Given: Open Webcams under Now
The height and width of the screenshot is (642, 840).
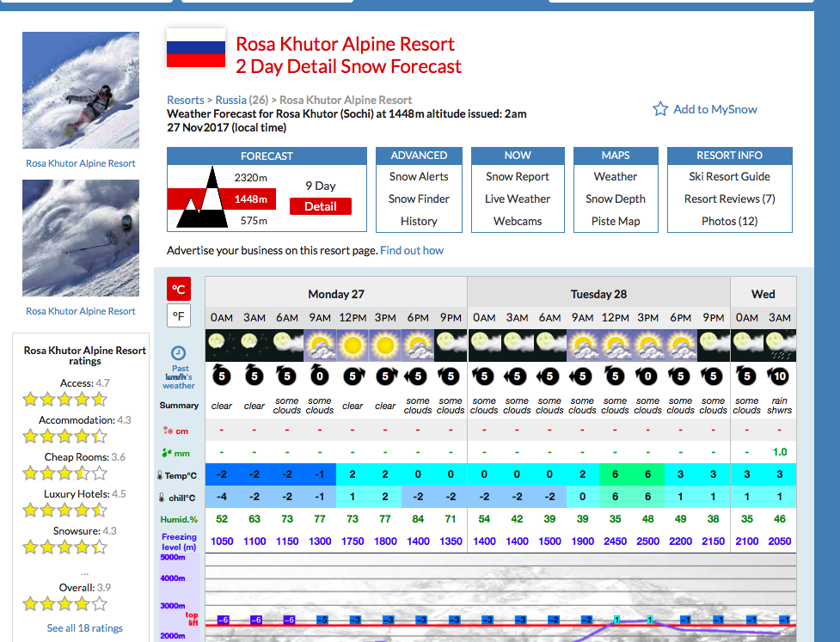Looking at the screenshot, I should coord(518,221).
